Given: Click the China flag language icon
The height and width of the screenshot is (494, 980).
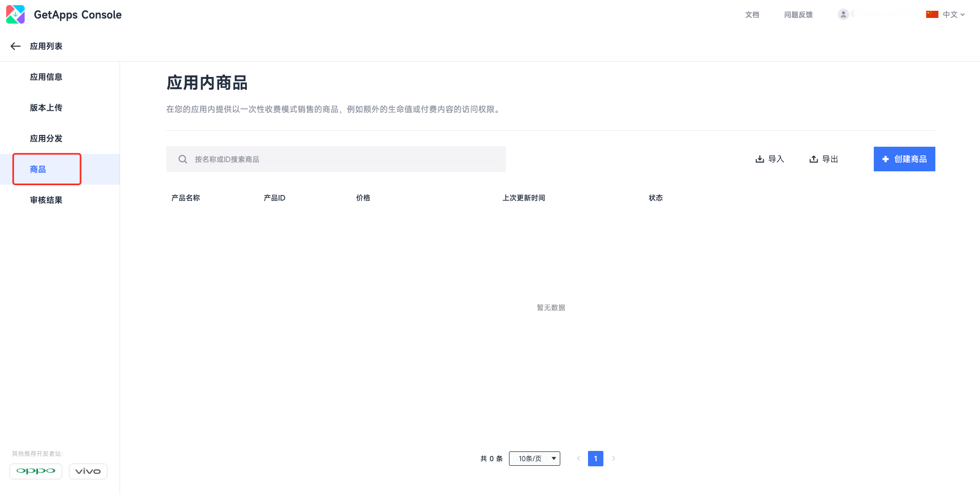Looking at the screenshot, I should 932,14.
